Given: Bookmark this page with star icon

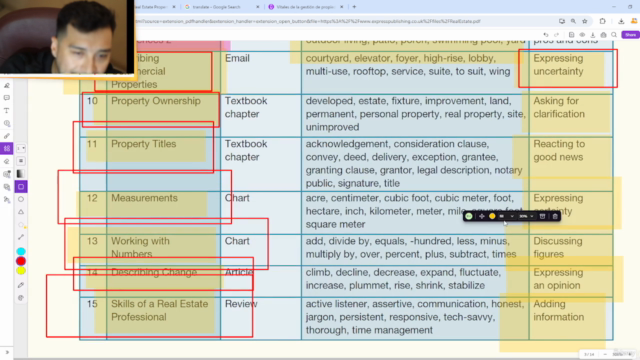Looking at the screenshot, I should pyautogui.click(x=584, y=21).
